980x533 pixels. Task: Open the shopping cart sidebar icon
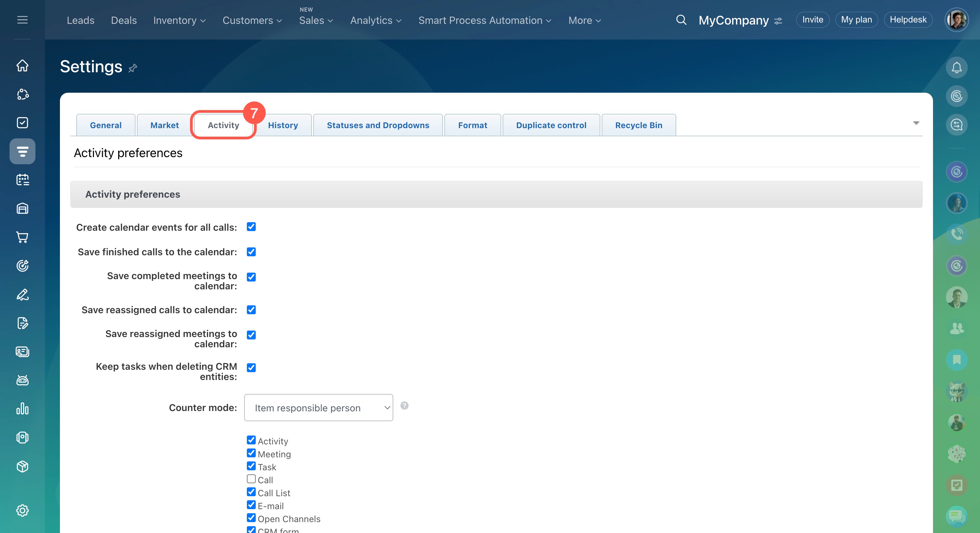point(22,237)
